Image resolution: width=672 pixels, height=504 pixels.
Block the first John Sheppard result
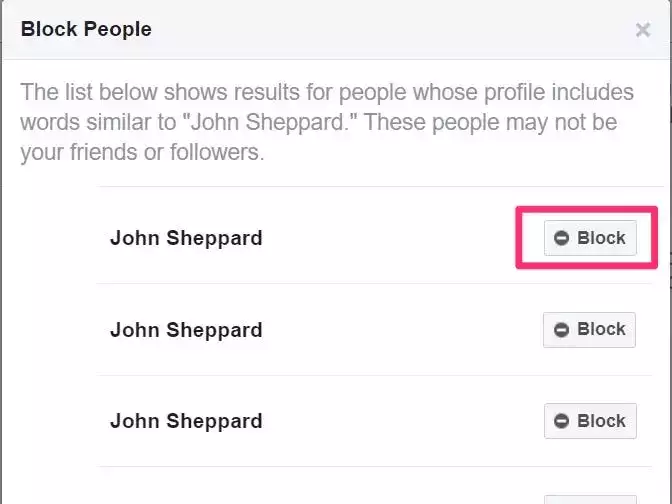[x=590, y=238]
